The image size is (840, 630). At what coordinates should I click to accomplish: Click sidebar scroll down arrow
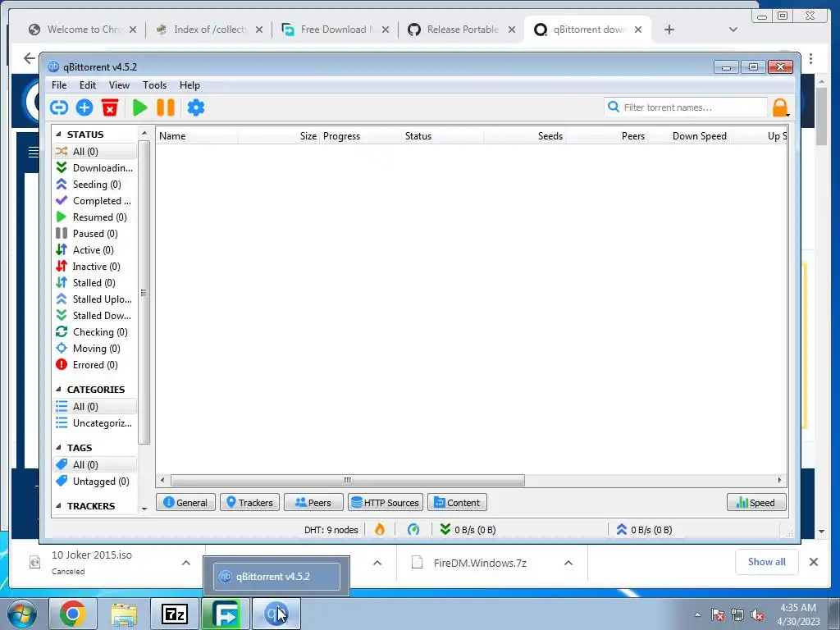tap(144, 509)
